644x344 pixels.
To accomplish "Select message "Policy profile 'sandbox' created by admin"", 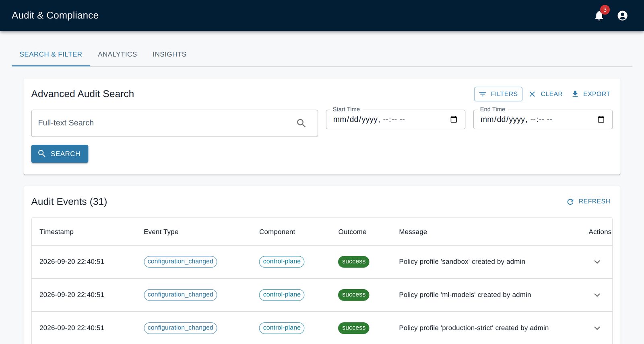I will point(462,262).
